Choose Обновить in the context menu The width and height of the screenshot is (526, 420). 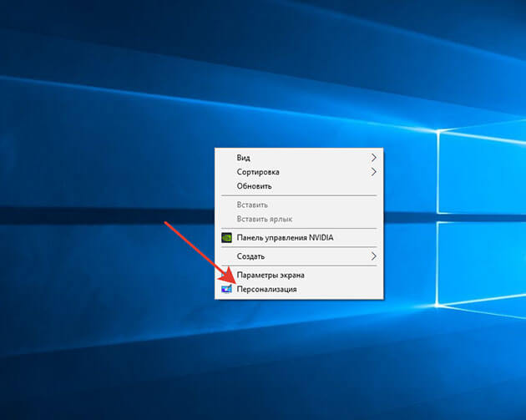(x=299, y=186)
